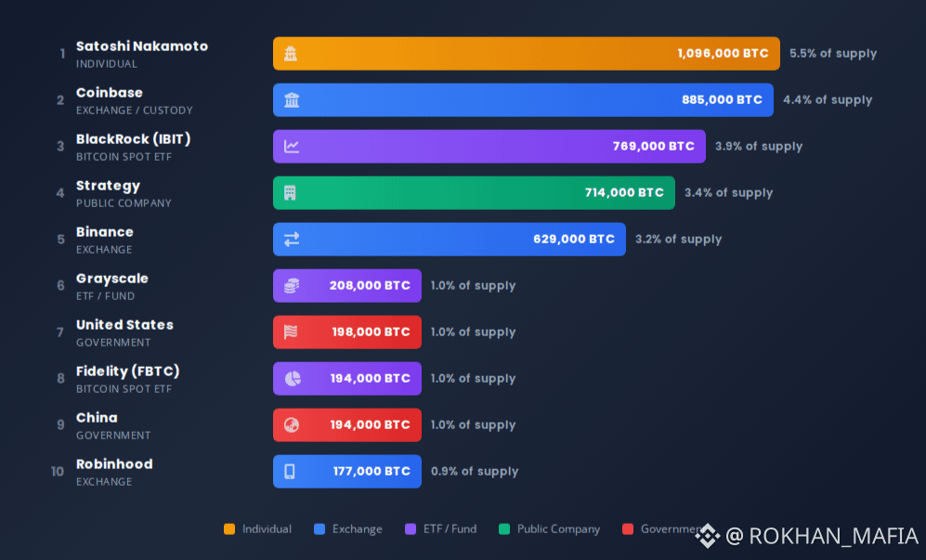Click the 194,000 BTC value in Fidelity bar
926x560 pixels.
371,379
